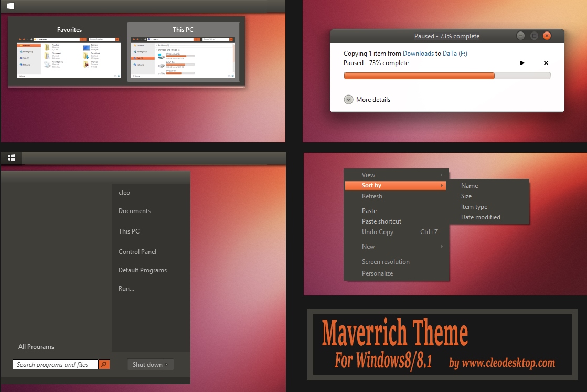Viewport: 587px width, 392px height.
Task: Choose Undo Copy in context menu
Action: pos(396,232)
